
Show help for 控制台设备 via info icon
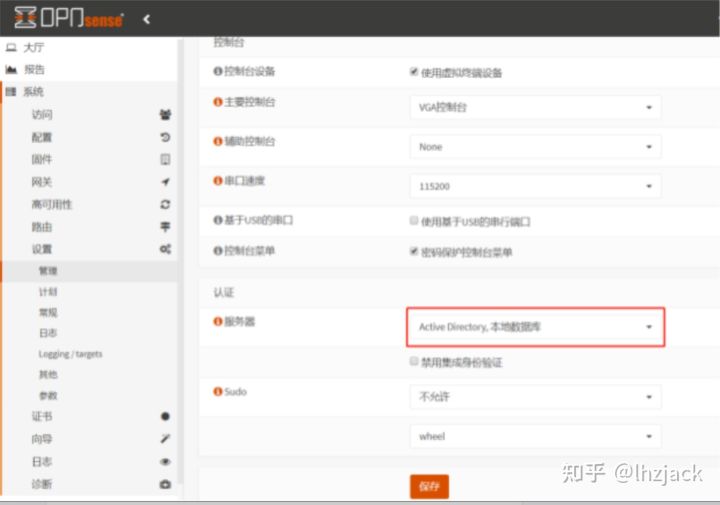(x=218, y=71)
